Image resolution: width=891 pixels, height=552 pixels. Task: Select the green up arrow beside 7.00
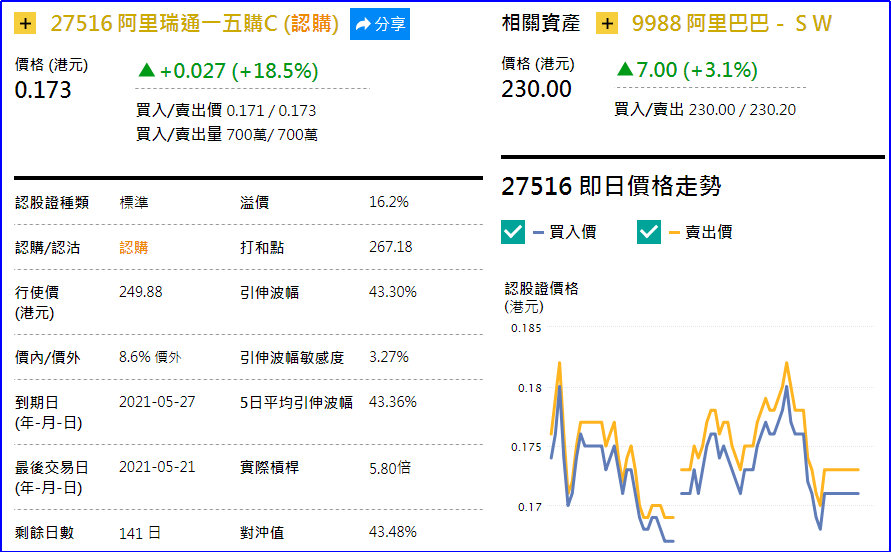[x=624, y=69]
